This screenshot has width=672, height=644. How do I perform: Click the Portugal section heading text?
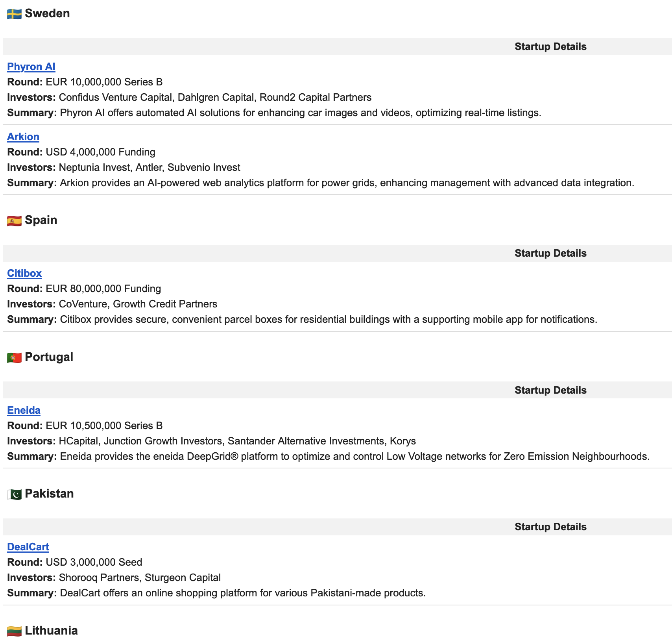pos(49,357)
